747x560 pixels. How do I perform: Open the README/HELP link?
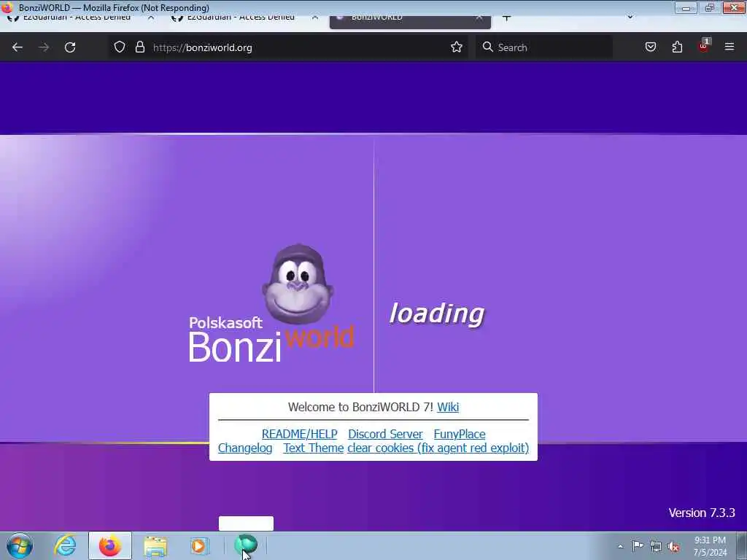click(x=299, y=434)
